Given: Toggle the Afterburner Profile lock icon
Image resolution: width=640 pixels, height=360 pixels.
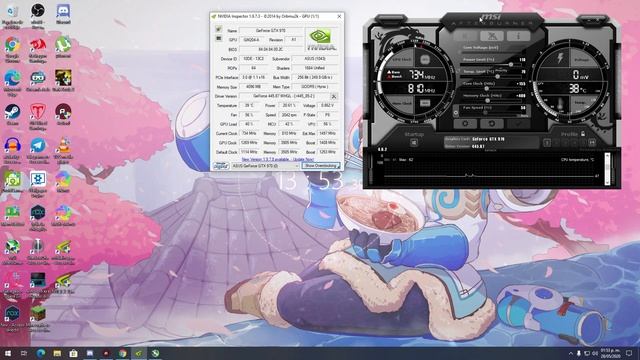Looking at the screenshot, I should coord(583,134).
